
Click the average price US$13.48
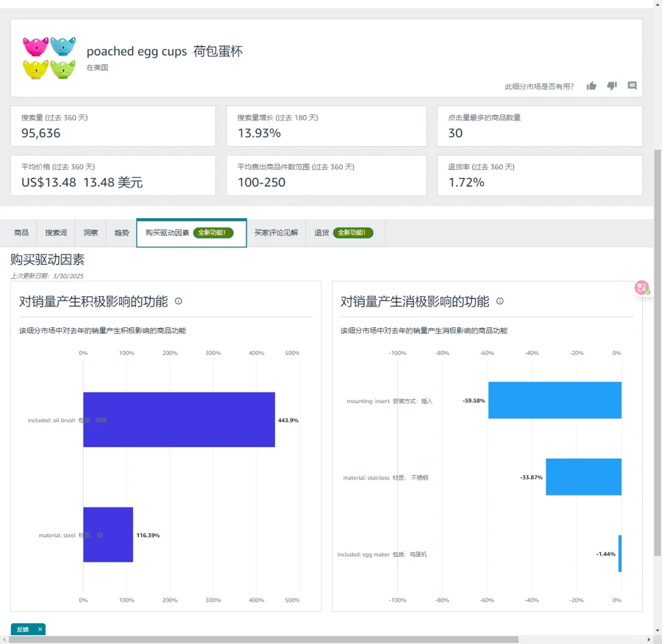pyautogui.click(x=49, y=182)
